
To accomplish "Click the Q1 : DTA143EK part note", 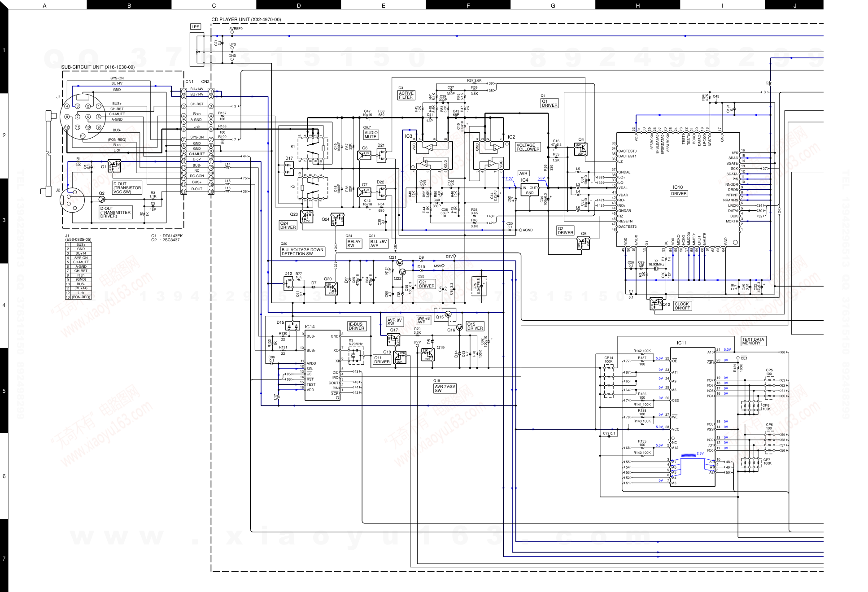I will pos(167,236).
